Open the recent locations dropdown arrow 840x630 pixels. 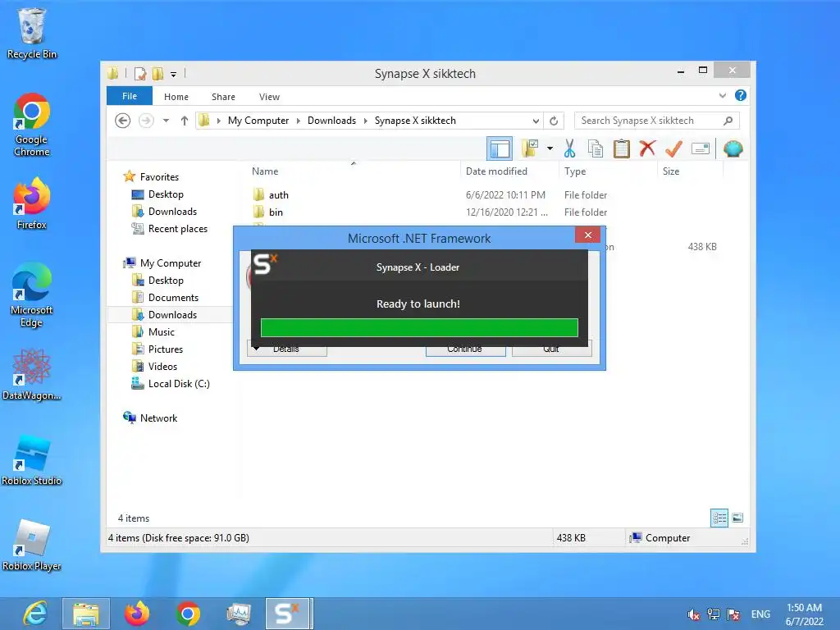tap(166, 121)
